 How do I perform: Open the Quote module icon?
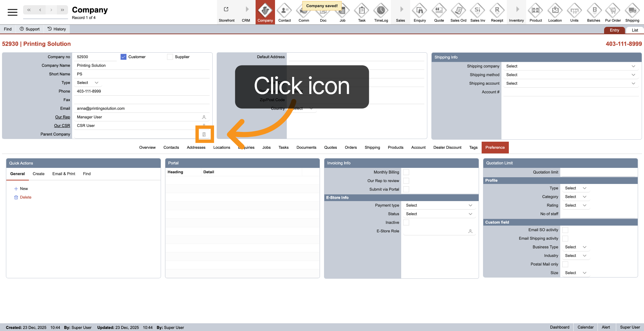click(x=439, y=11)
